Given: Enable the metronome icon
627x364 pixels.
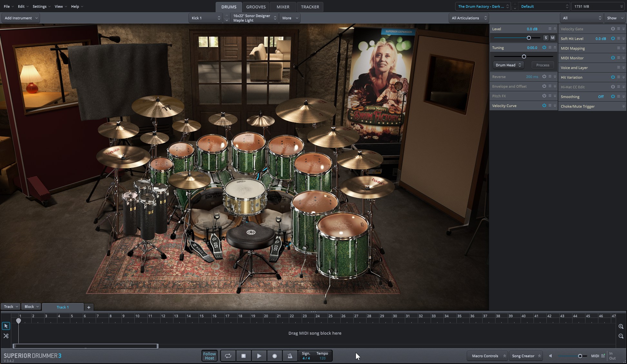Looking at the screenshot, I should (290, 356).
